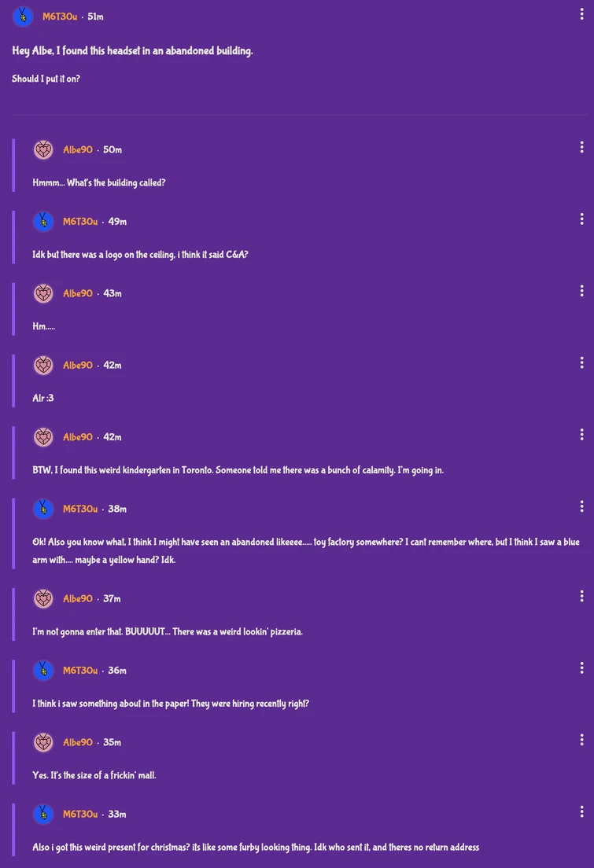Click M6T3Ou's avatar on the furby present message

43,814
